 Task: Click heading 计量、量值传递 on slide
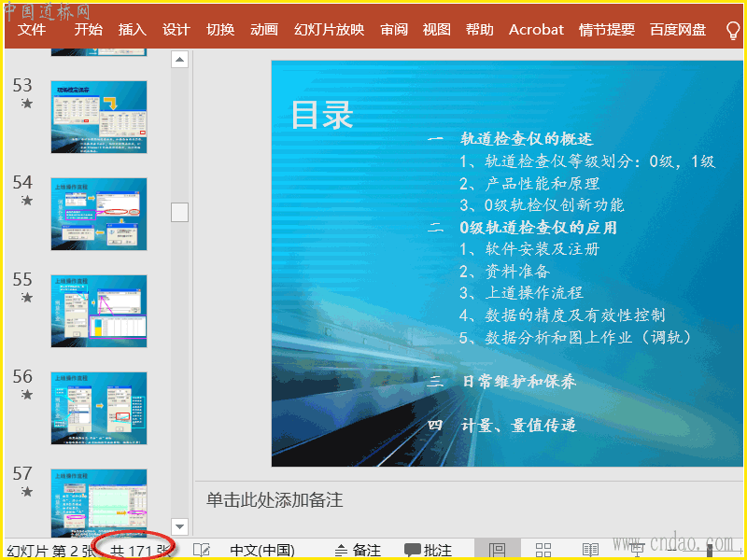pyautogui.click(x=519, y=425)
